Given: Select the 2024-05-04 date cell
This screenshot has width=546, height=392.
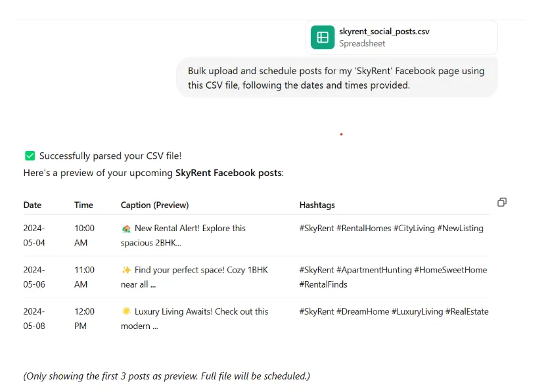Looking at the screenshot, I should (34, 236).
